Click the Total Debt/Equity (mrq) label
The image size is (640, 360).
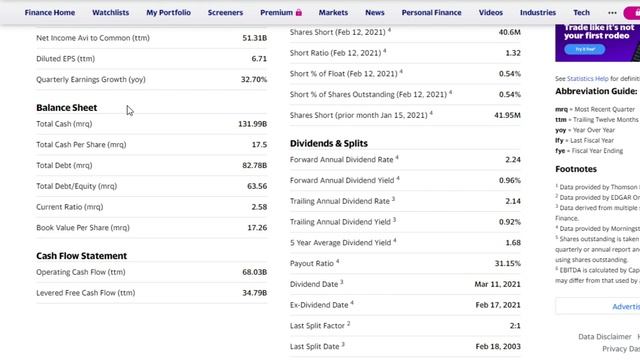(x=77, y=186)
